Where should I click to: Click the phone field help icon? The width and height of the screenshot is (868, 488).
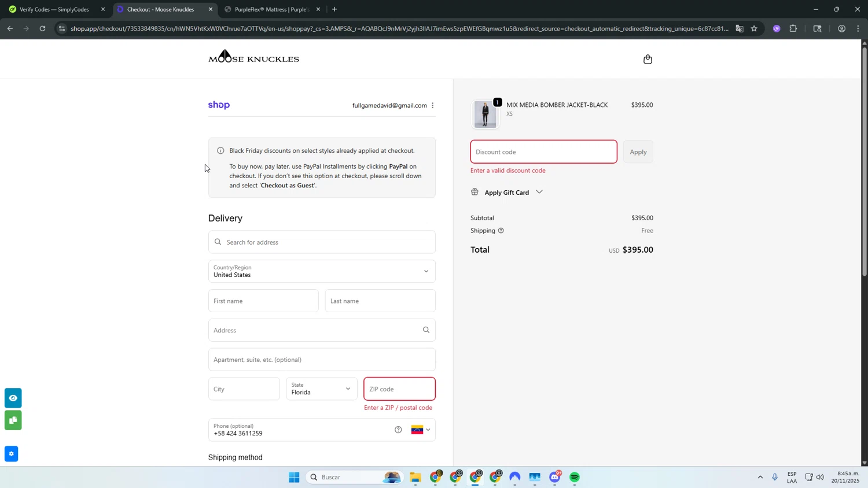coord(398,430)
